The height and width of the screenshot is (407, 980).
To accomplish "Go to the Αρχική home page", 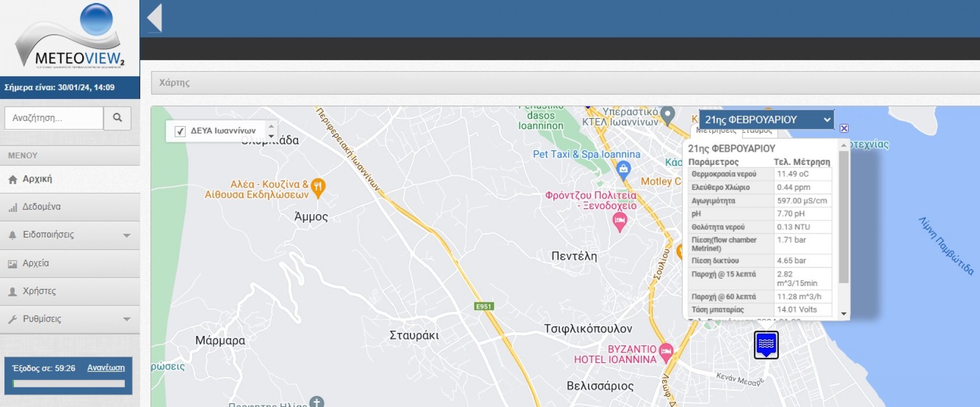I will coord(37,179).
